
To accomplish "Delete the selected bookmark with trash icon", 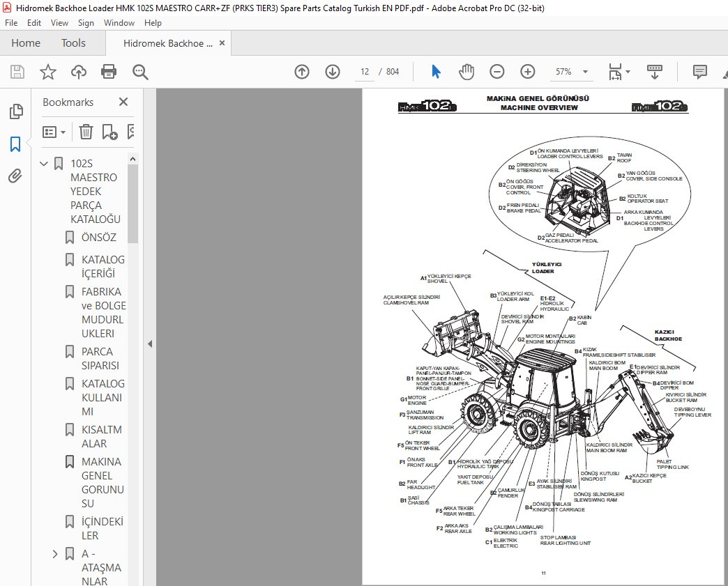I will (86, 132).
